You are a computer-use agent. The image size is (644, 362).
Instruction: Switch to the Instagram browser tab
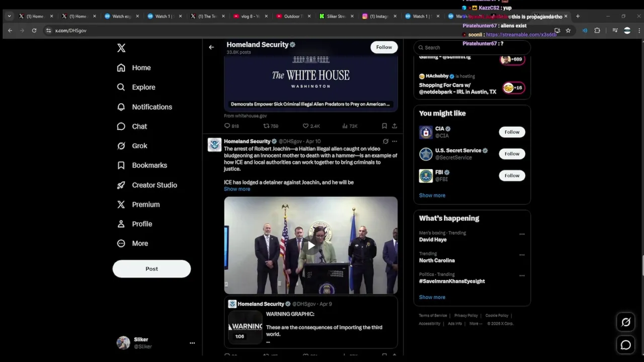pos(379,16)
